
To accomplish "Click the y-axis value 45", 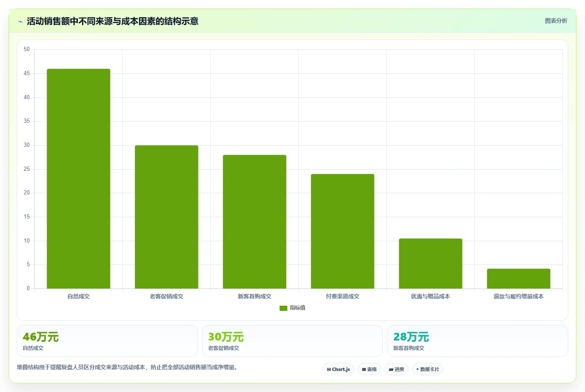I will point(27,73).
